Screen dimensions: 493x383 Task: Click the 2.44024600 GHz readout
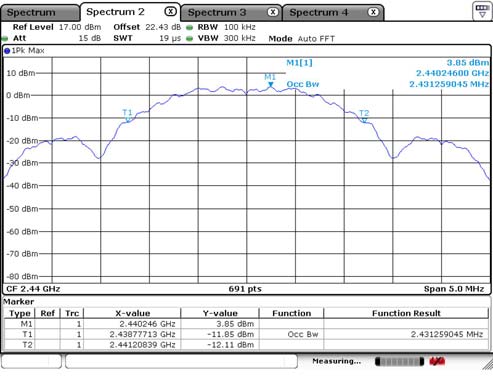click(x=452, y=73)
